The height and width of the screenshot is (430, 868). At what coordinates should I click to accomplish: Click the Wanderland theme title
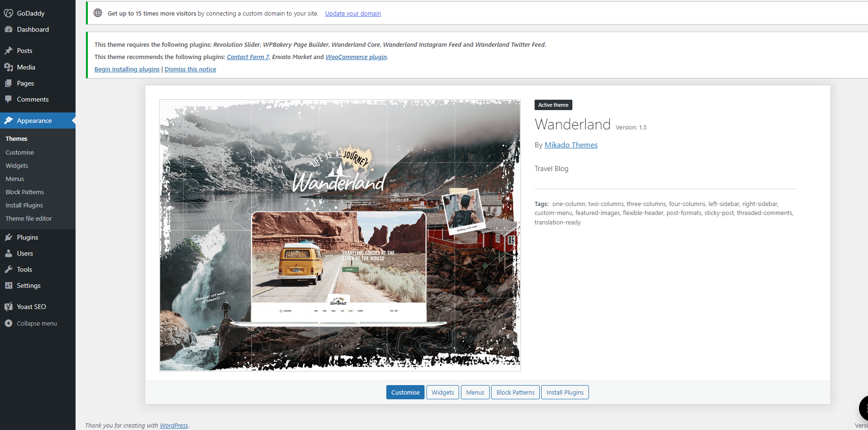572,124
